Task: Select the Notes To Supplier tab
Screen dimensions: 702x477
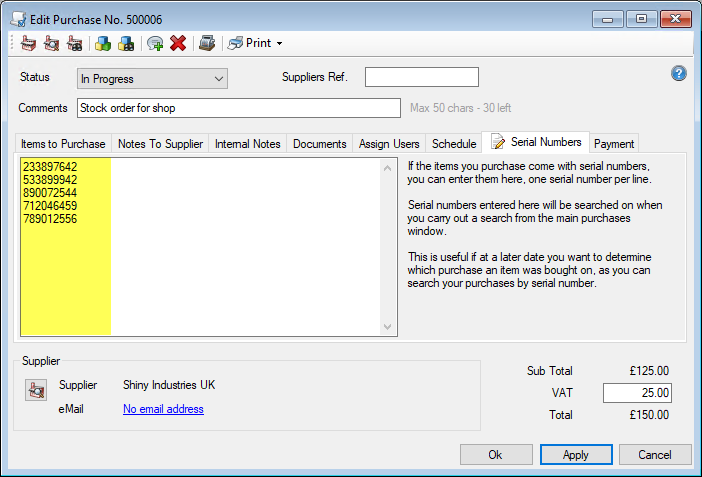Action: [x=160, y=144]
